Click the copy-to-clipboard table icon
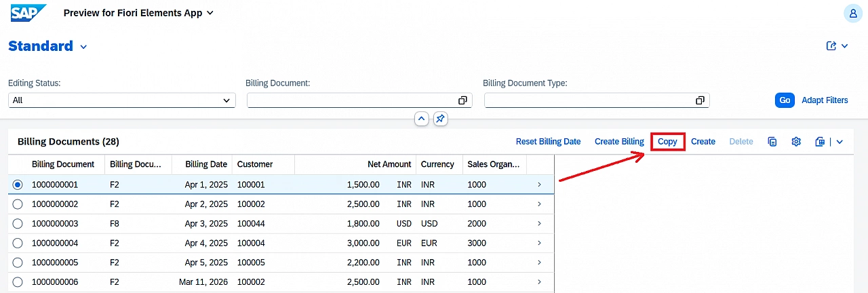Image resolution: width=868 pixels, height=293 pixels. tap(772, 142)
